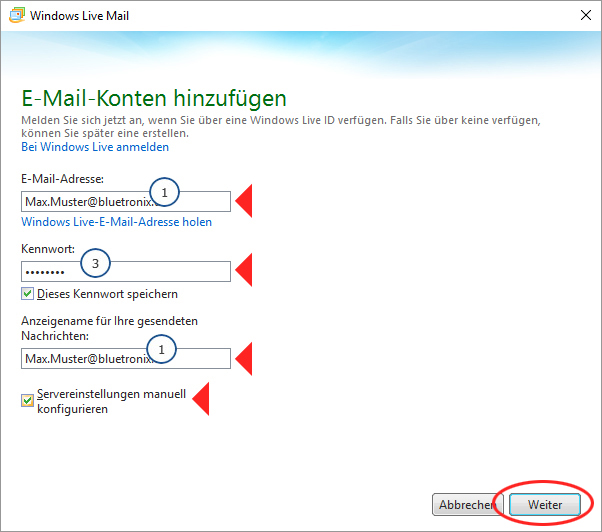Click the red arrow beside the Anzeigename field

coord(244,358)
